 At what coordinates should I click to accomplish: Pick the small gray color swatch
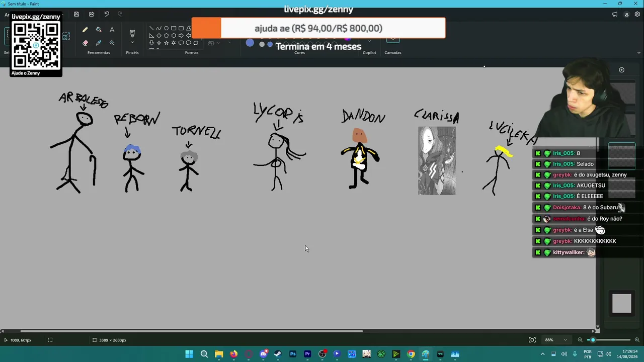pyautogui.click(x=262, y=44)
